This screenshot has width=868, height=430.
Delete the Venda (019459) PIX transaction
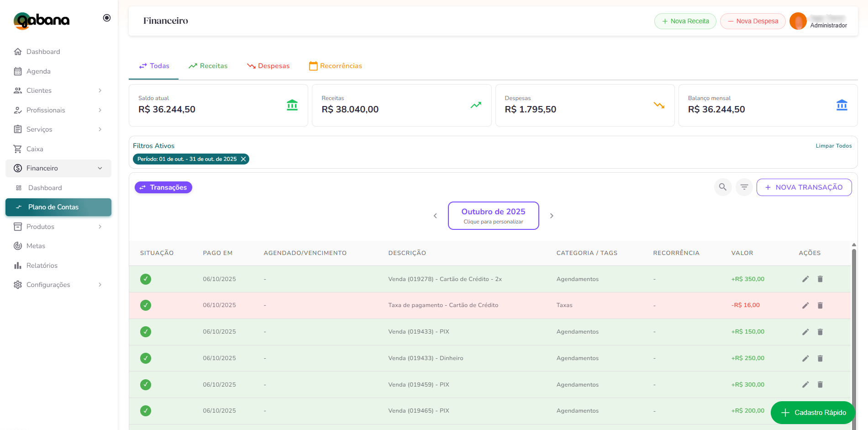(x=820, y=385)
